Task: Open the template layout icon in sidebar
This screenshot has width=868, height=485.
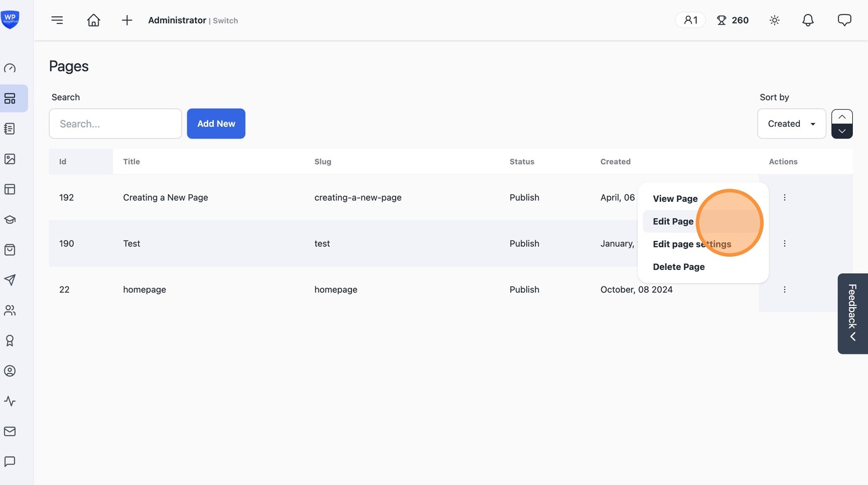Action: click(x=10, y=189)
